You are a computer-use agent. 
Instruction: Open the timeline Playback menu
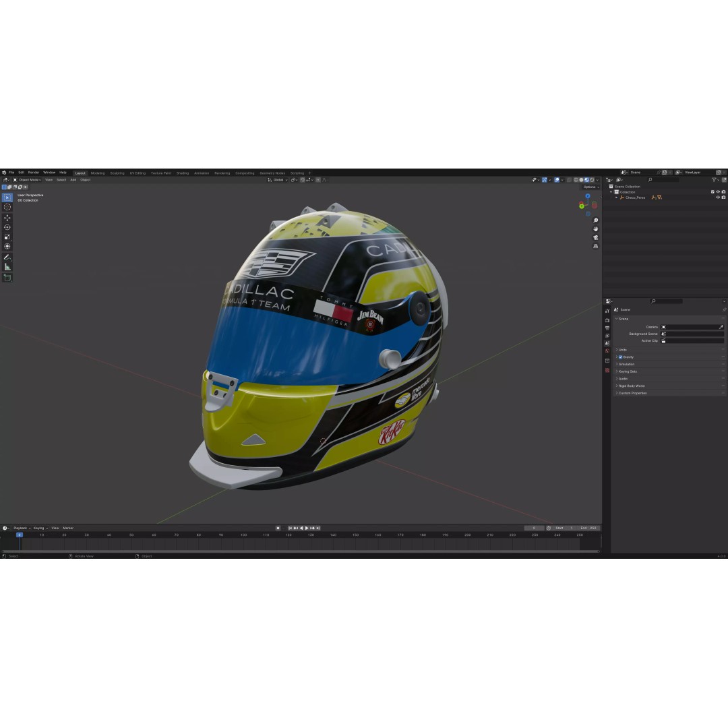pyautogui.click(x=22, y=528)
